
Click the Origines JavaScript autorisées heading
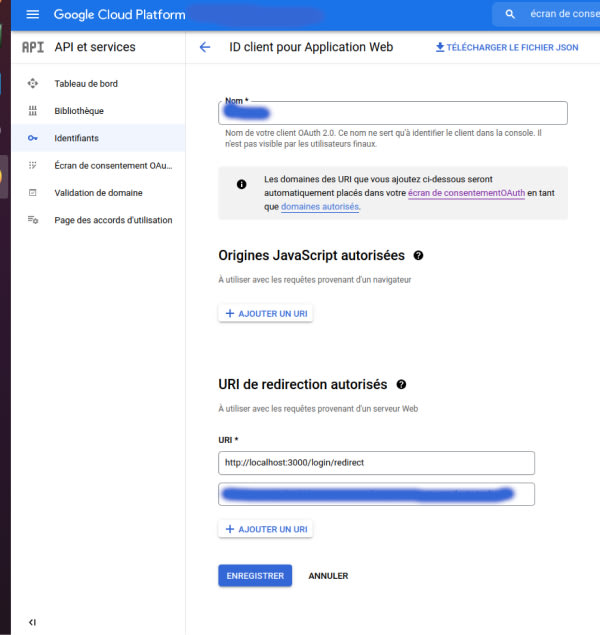(x=311, y=256)
